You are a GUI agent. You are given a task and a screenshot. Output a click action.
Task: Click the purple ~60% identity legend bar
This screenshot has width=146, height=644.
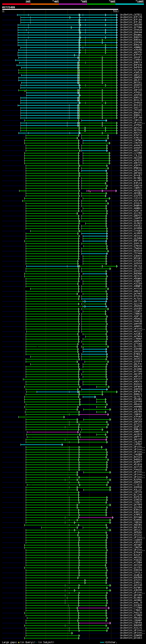point(73,4)
